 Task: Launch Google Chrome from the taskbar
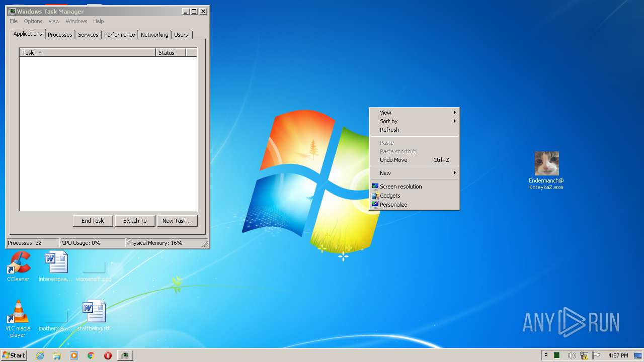click(x=91, y=355)
